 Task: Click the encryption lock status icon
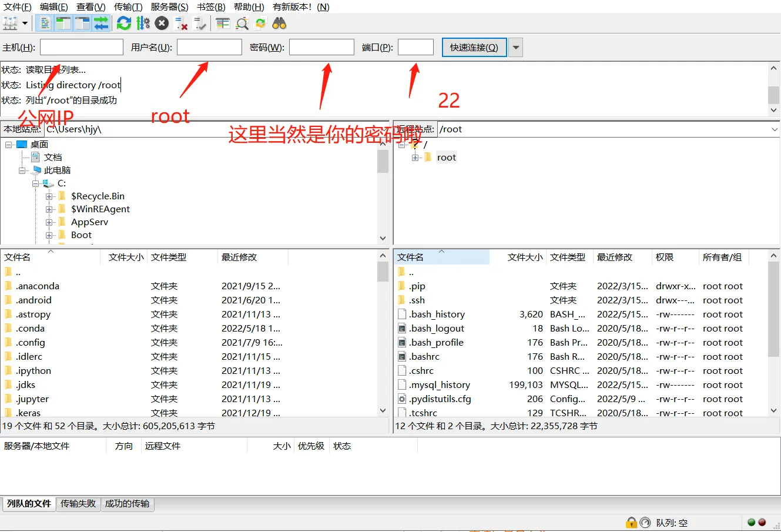coord(631,522)
